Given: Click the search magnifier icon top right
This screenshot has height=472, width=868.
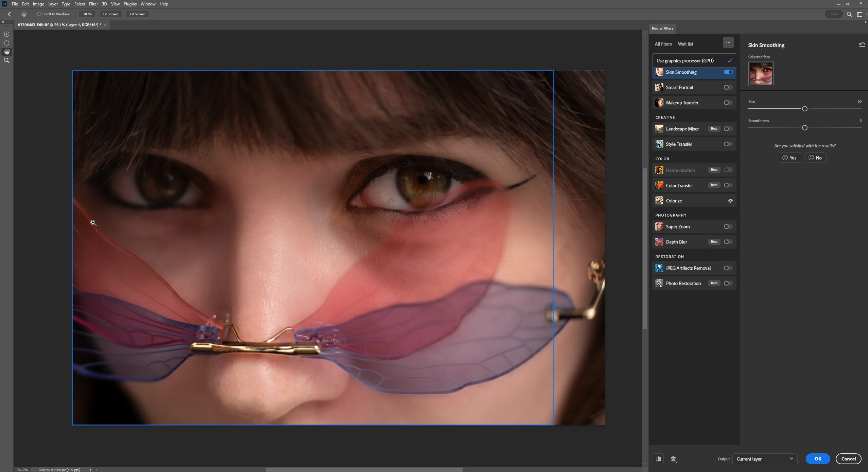Looking at the screenshot, I should [849, 14].
